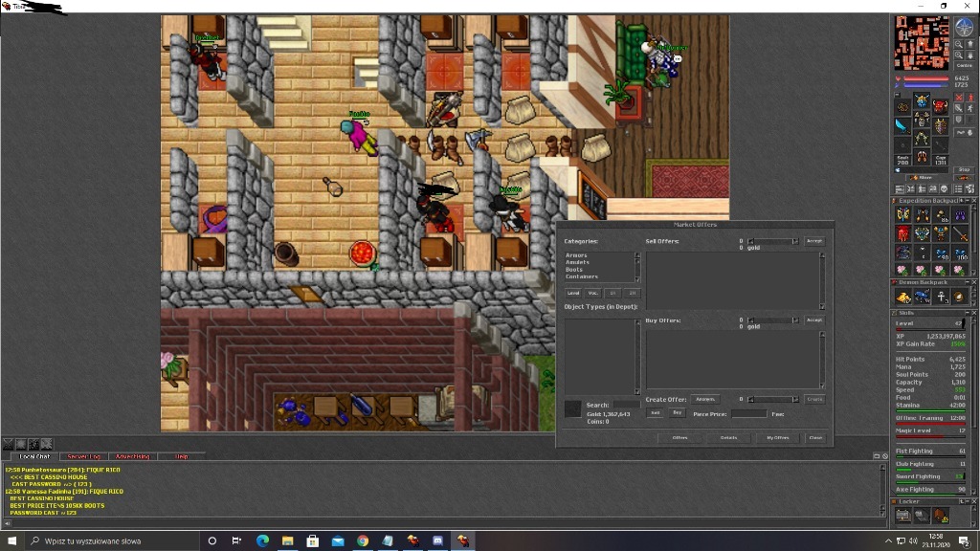Select the gold item in Demon Backpack
The height and width of the screenshot is (551, 980).
[x=903, y=298]
